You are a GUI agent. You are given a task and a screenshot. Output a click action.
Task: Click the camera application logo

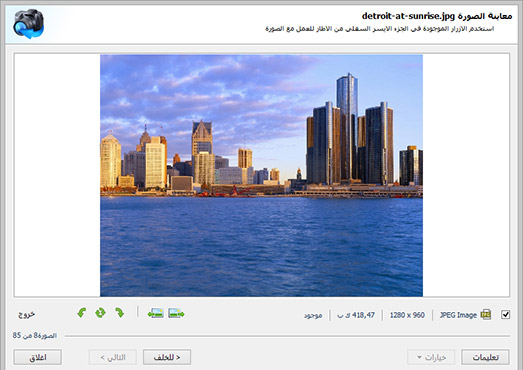[x=29, y=24]
